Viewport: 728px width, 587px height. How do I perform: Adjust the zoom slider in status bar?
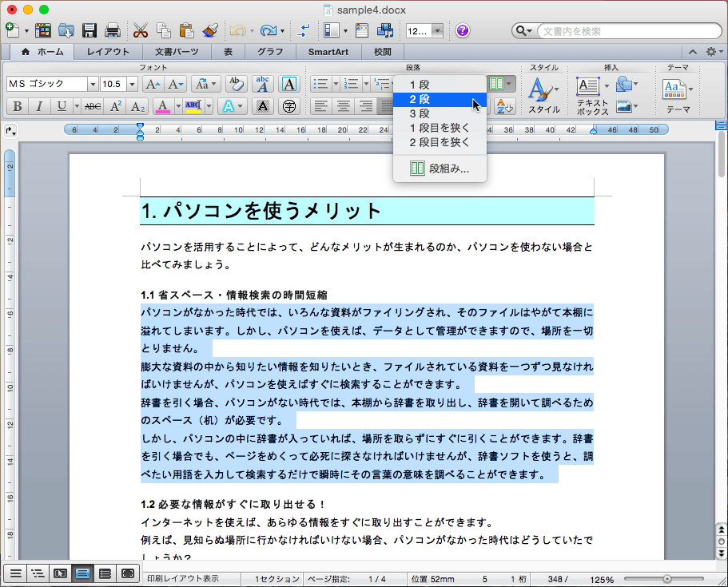(667, 579)
